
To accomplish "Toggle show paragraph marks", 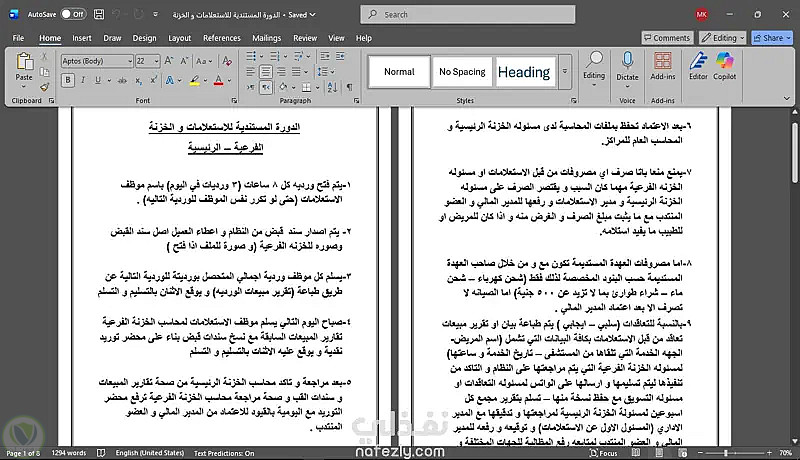I will point(349,87).
